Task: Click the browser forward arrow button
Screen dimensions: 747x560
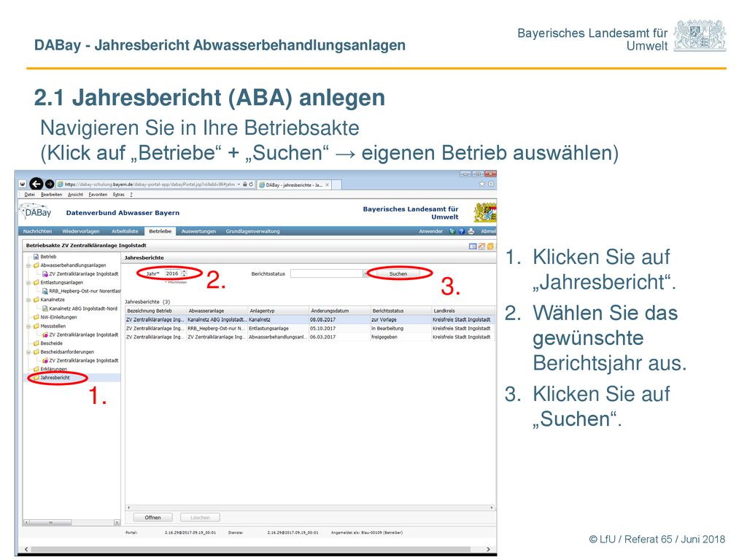Action: 50,184
